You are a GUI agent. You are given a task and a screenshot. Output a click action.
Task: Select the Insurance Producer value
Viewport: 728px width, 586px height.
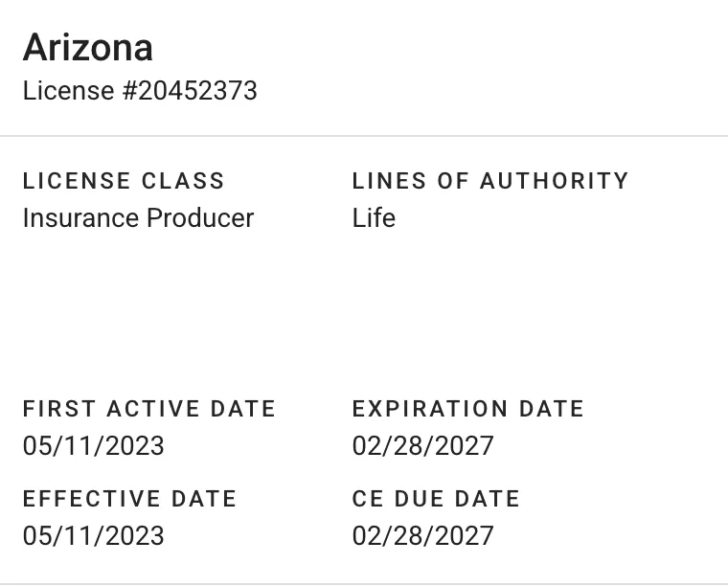pos(138,218)
